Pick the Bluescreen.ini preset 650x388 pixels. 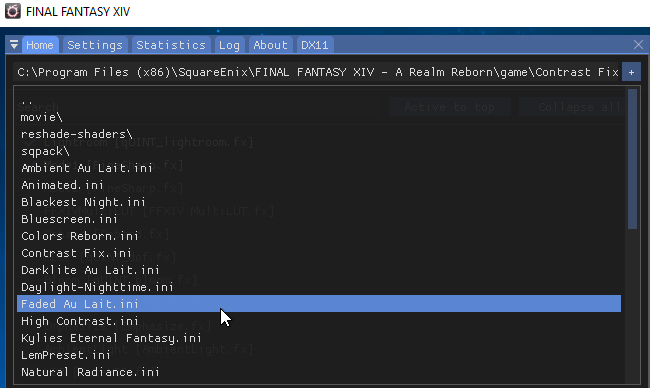319,219
